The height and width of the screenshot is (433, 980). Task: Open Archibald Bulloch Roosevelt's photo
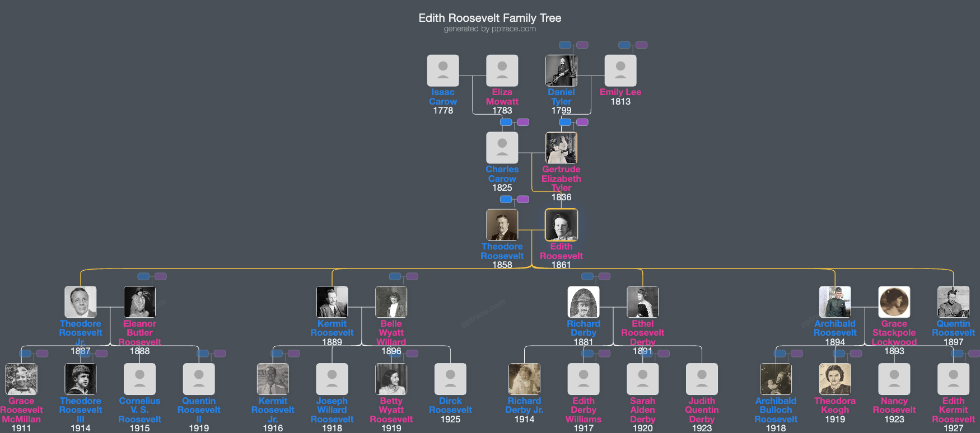pyautogui.click(x=776, y=379)
